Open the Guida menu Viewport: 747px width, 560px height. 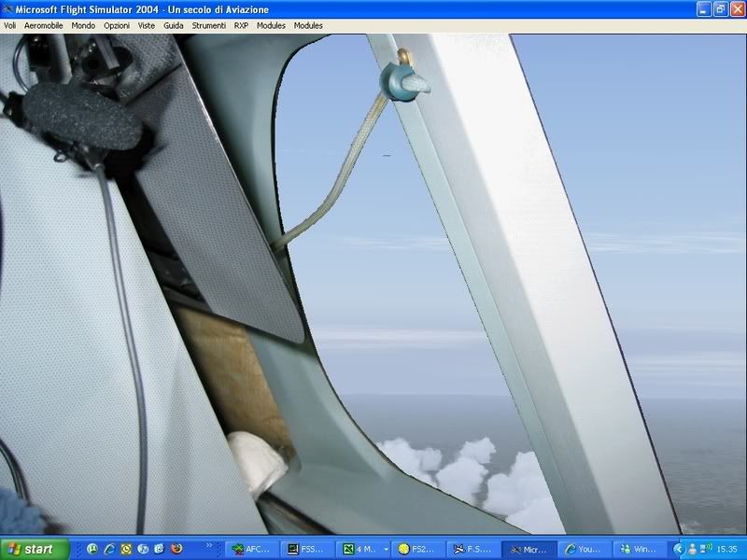coord(174,26)
